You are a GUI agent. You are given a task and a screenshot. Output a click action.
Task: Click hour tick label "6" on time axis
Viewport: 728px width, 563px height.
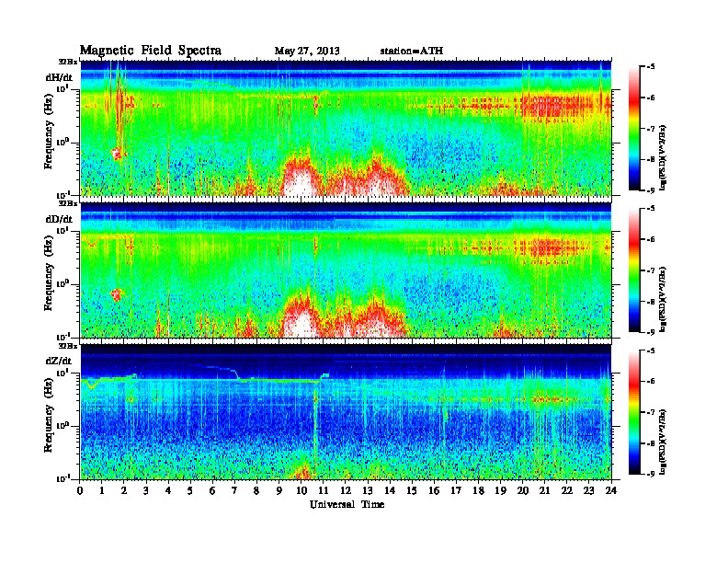(x=212, y=490)
